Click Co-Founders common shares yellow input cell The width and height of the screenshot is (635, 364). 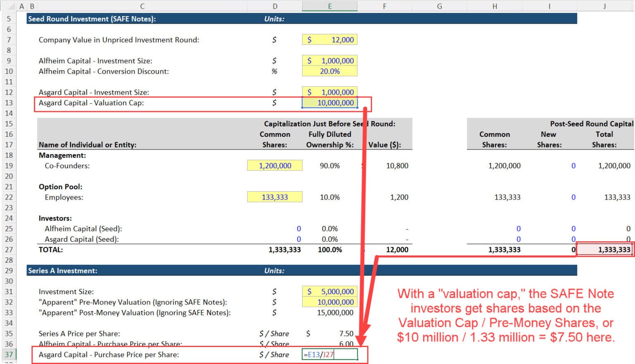pos(275,166)
